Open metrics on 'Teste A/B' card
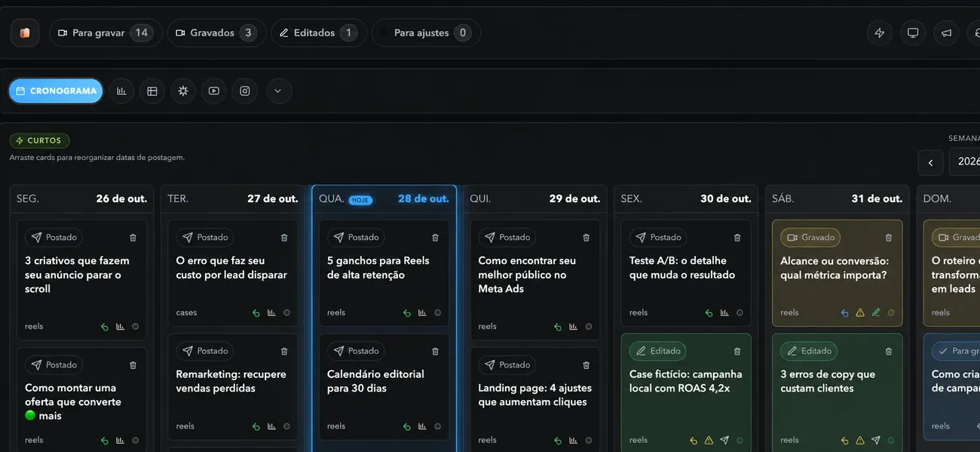This screenshot has height=452, width=980. click(x=724, y=312)
